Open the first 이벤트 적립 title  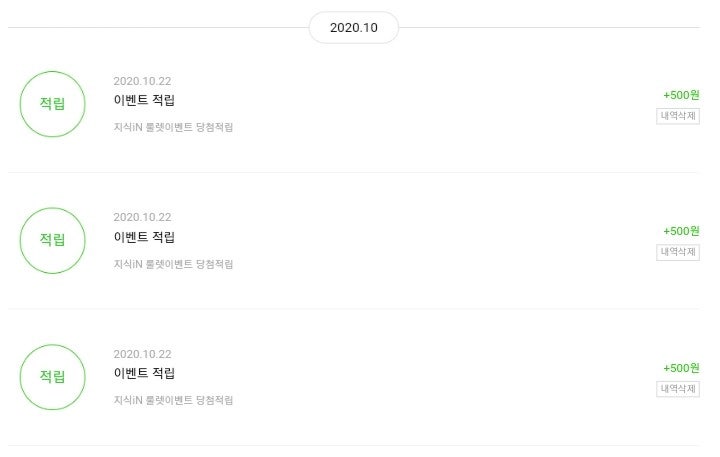tap(145, 100)
